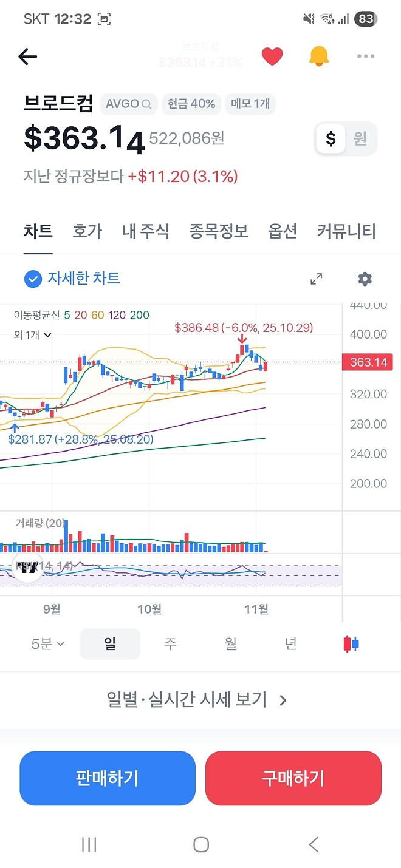Tap the red 구매하기 buy button

(293, 779)
